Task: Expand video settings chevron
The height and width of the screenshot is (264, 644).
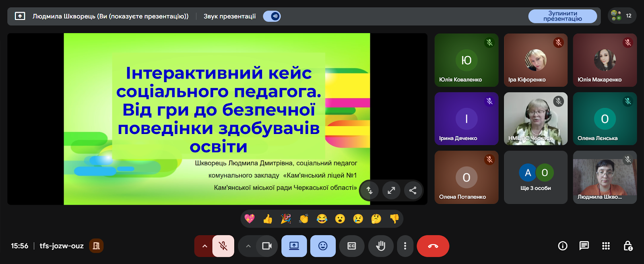Action: [248, 246]
